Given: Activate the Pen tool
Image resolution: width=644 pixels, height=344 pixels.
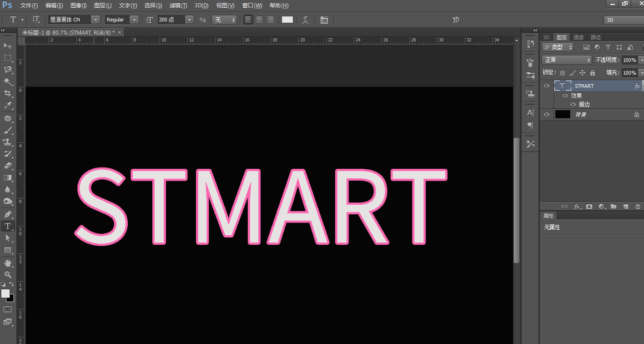Looking at the screenshot, I should [8, 214].
